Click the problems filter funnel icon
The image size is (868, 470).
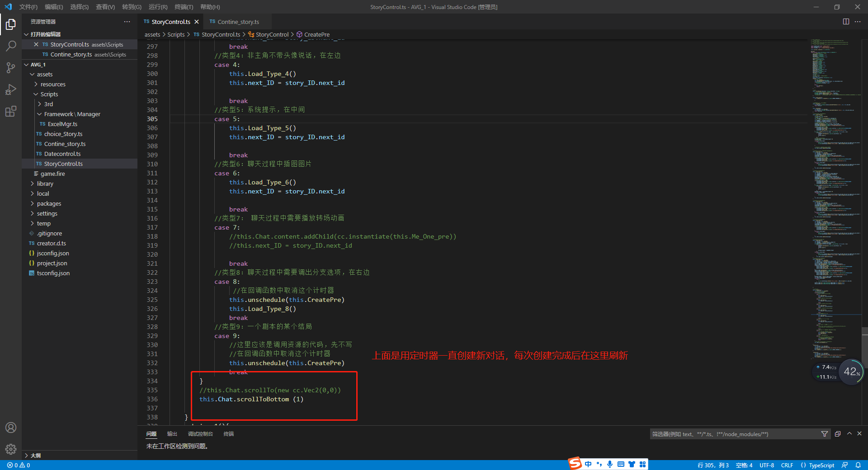tap(825, 434)
